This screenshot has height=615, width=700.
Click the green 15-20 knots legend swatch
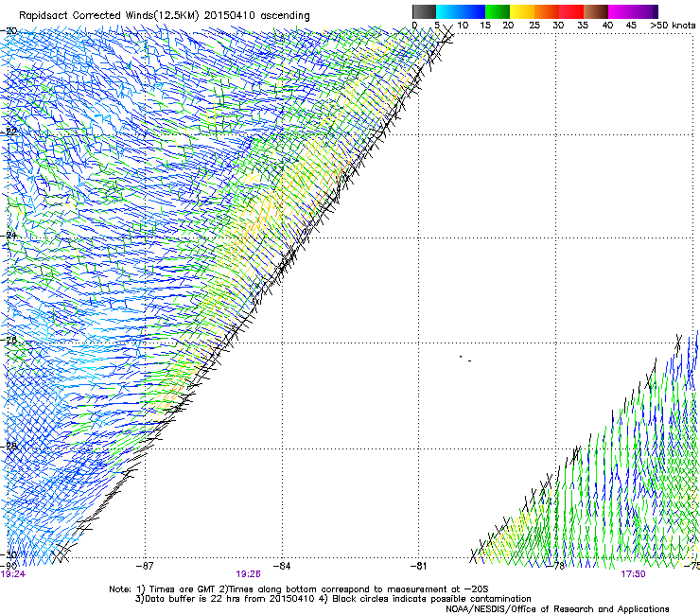pos(498,11)
